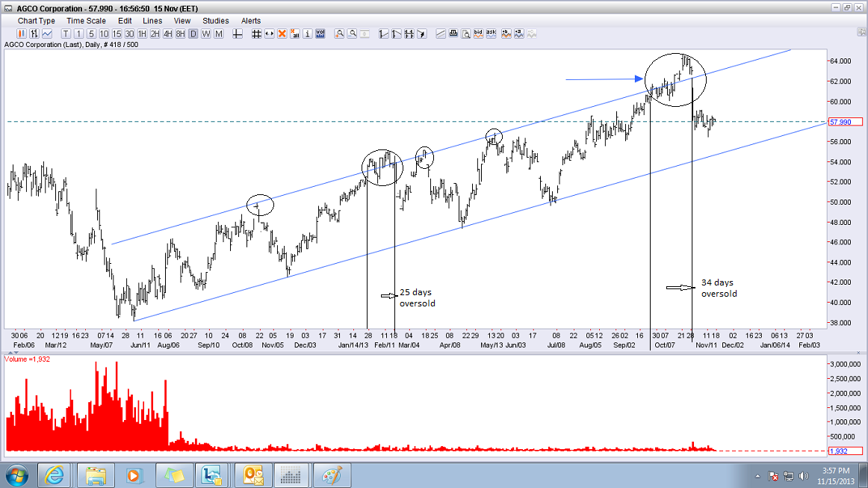Switch to 15-minute time scale
868x488 pixels.
pos(117,34)
